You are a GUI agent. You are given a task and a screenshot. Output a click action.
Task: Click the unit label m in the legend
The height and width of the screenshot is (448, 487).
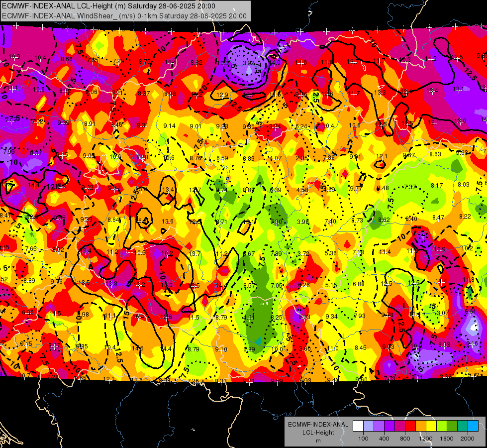coord(318,441)
